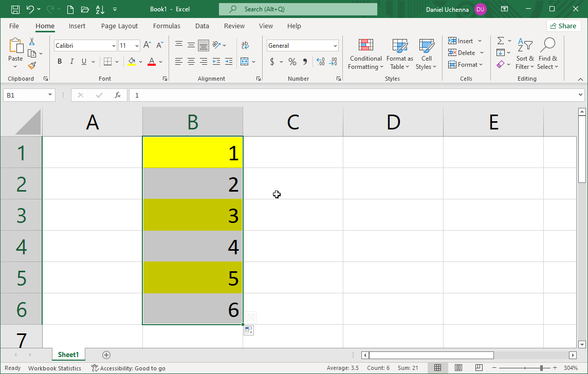
Task: Open the Page Layout ribbon tab
Action: tap(119, 26)
